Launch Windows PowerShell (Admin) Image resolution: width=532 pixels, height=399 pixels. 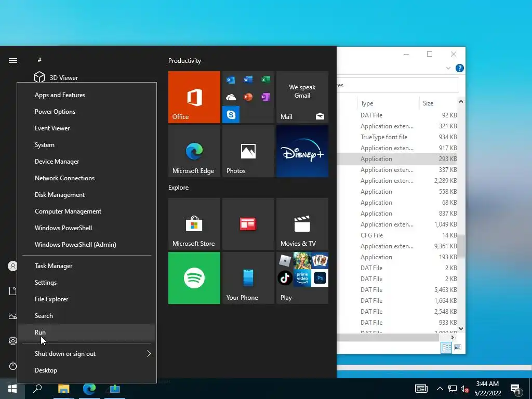click(87, 245)
